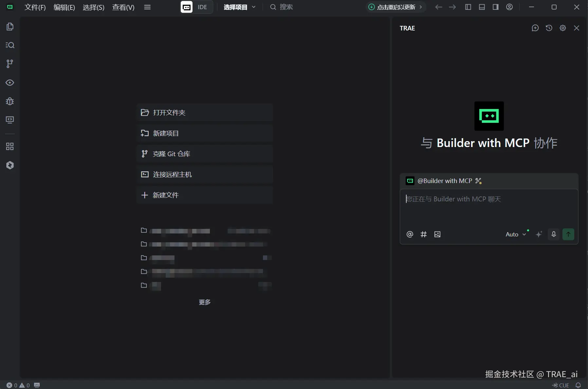This screenshot has height=389, width=588.
Task: Open notifications bell in status bar
Action: tap(578, 385)
